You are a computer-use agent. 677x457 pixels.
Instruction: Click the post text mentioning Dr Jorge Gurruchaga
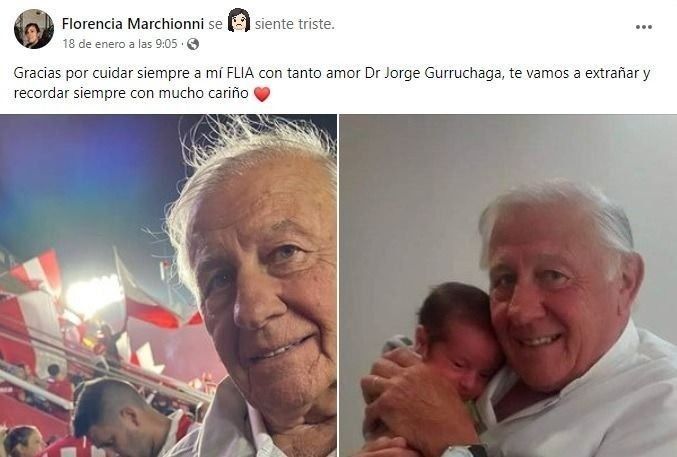point(332,83)
